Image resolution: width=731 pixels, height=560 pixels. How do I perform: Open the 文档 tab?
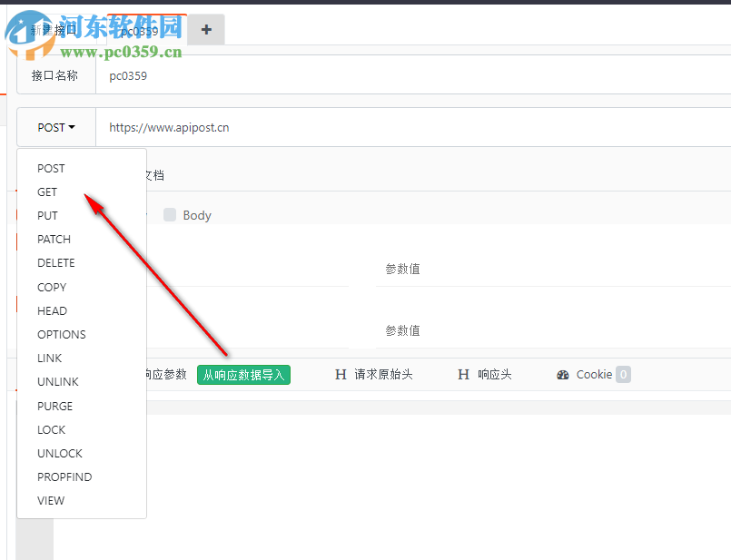[156, 174]
